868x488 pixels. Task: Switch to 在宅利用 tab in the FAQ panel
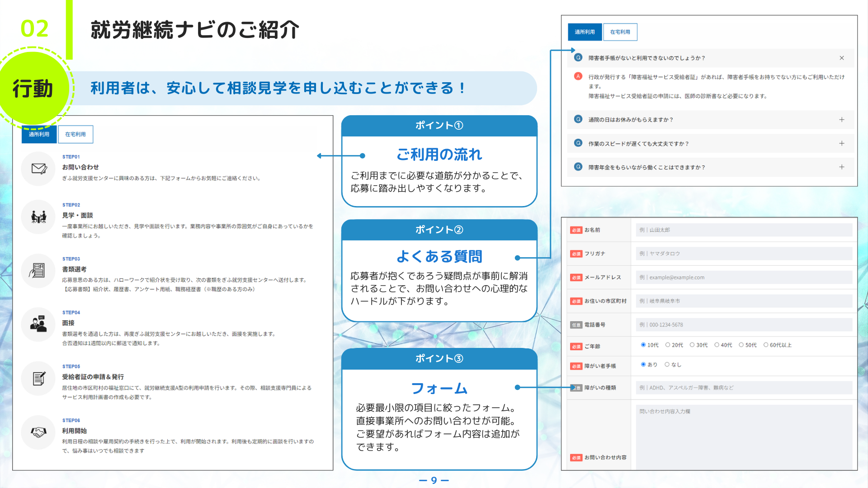click(620, 32)
